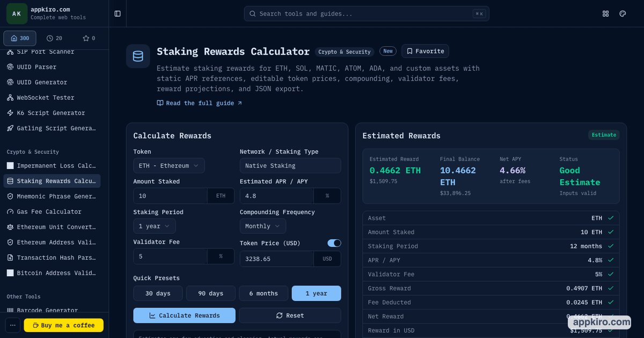The width and height of the screenshot is (644, 338).
Task: Open the three-dots more options button
Action: coord(13,325)
